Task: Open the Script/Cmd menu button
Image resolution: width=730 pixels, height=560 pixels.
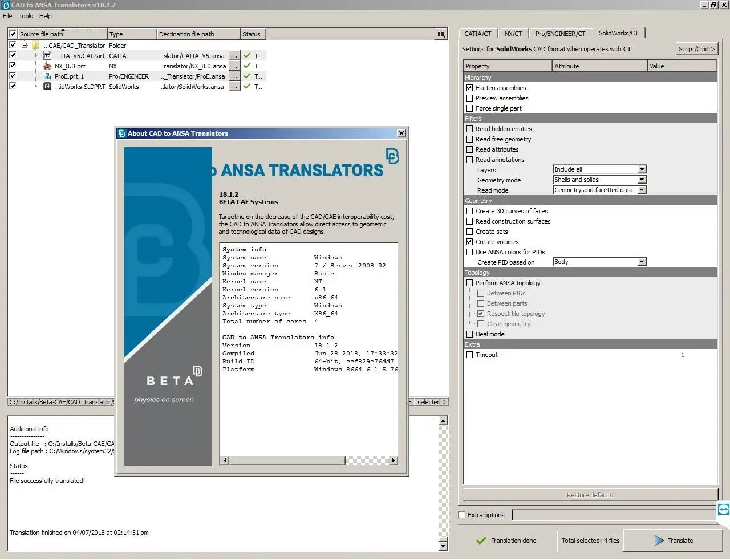Action: tap(696, 49)
